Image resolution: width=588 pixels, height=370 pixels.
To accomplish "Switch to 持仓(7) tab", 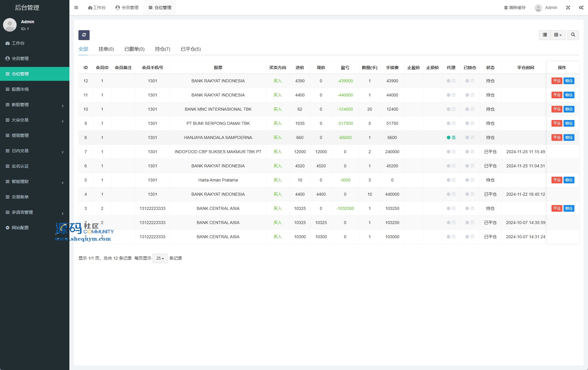I will (162, 49).
